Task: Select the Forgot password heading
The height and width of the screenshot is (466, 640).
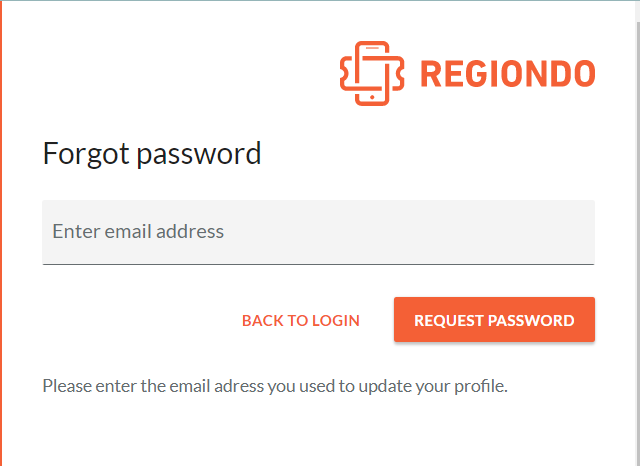Action: point(152,154)
